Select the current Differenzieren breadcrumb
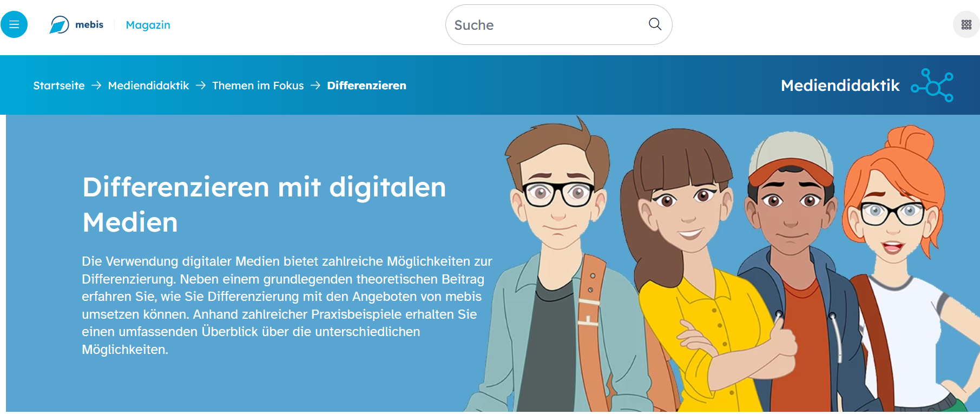The image size is (980, 414). point(366,86)
